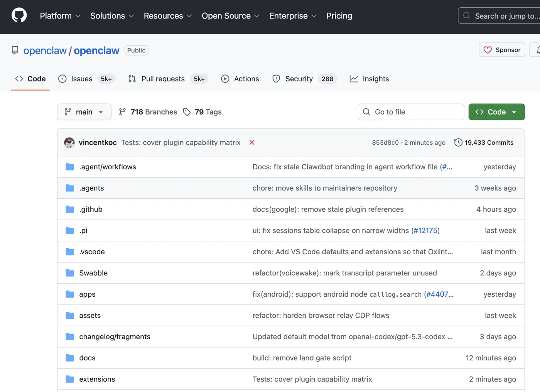Viewport: 540px width, 392px height.
Task: Open the Pull requests tab
Action: [x=163, y=79]
